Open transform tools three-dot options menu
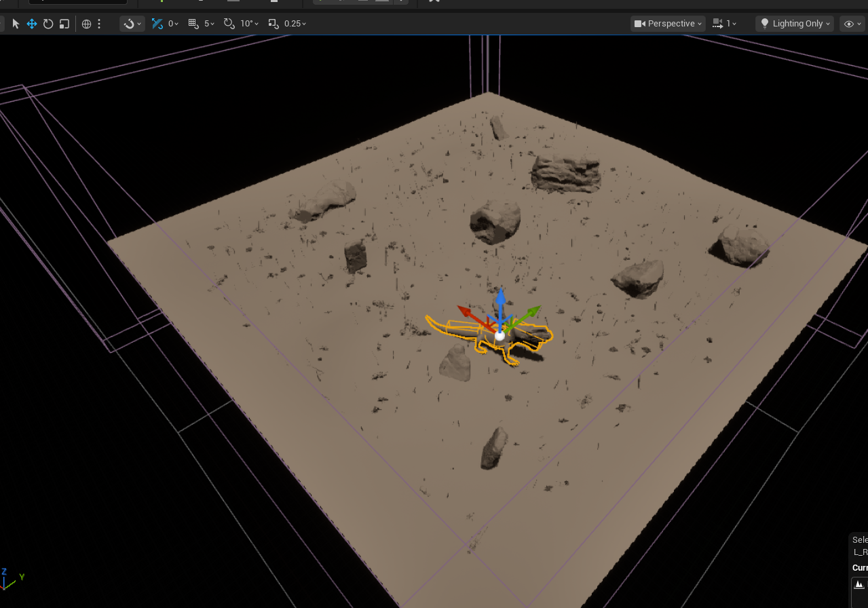This screenshot has height=608, width=868. (99, 24)
